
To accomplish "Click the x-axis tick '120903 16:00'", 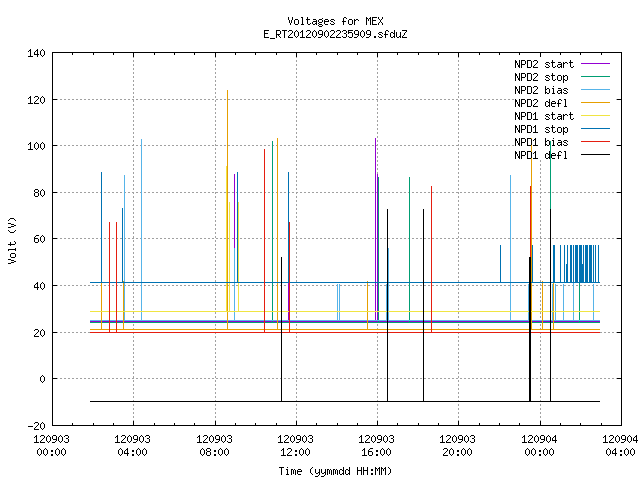I will 377,446.
